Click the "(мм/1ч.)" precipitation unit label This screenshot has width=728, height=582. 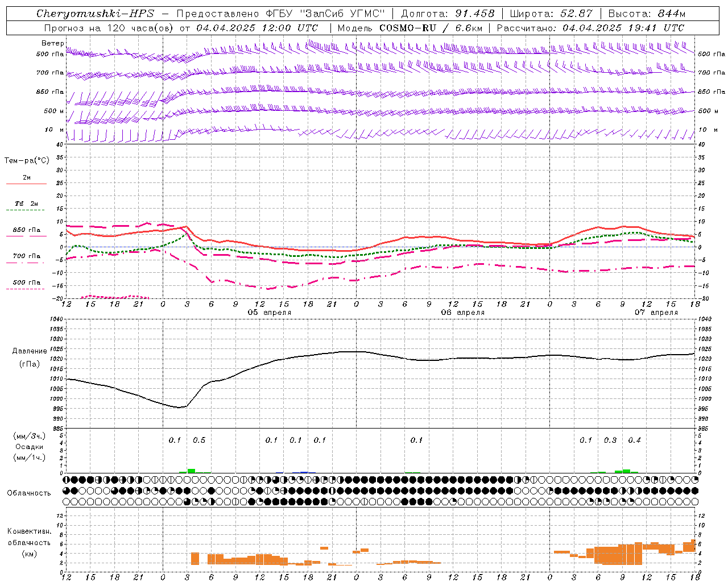[x=29, y=458]
